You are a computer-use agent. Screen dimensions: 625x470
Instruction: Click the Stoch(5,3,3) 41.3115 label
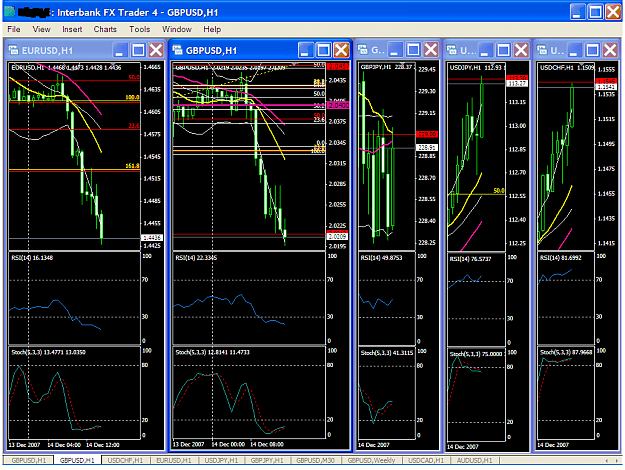click(x=387, y=353)
